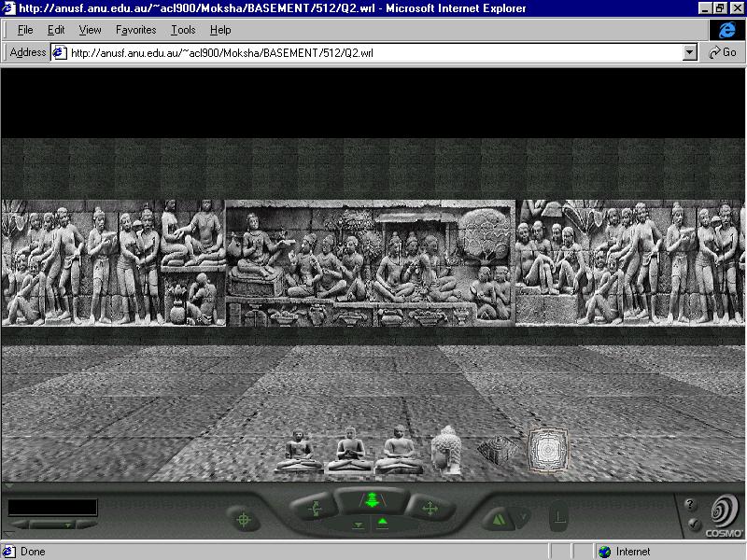Open the Tools menu
The width and height of the screenshot is (747, 560).
183,30
